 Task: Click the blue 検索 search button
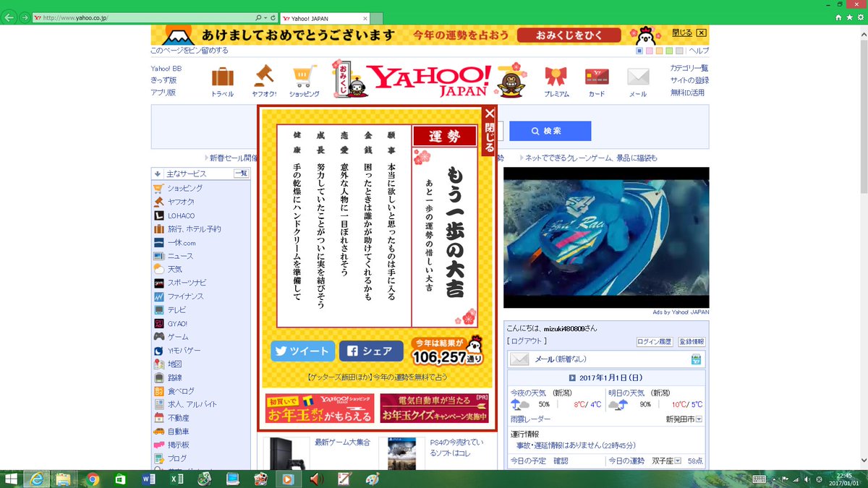pyautogui.click(x=550, y=131)
